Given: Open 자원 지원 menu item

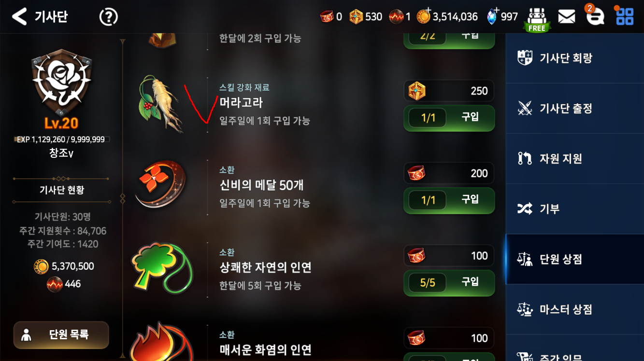Looking at the screenshot, I should click(575, 158).
